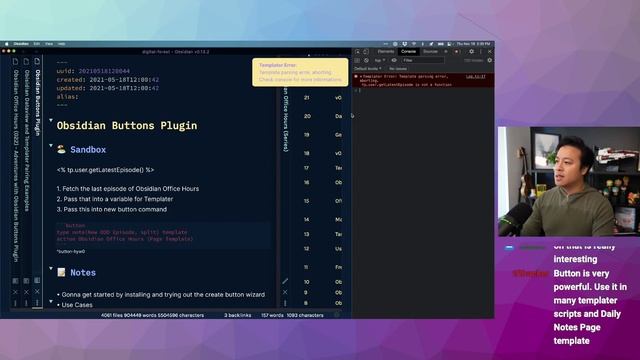Open more options for the Office Hours (022) pane
This screenshot has width=640, height=360.
click(16, 303)
